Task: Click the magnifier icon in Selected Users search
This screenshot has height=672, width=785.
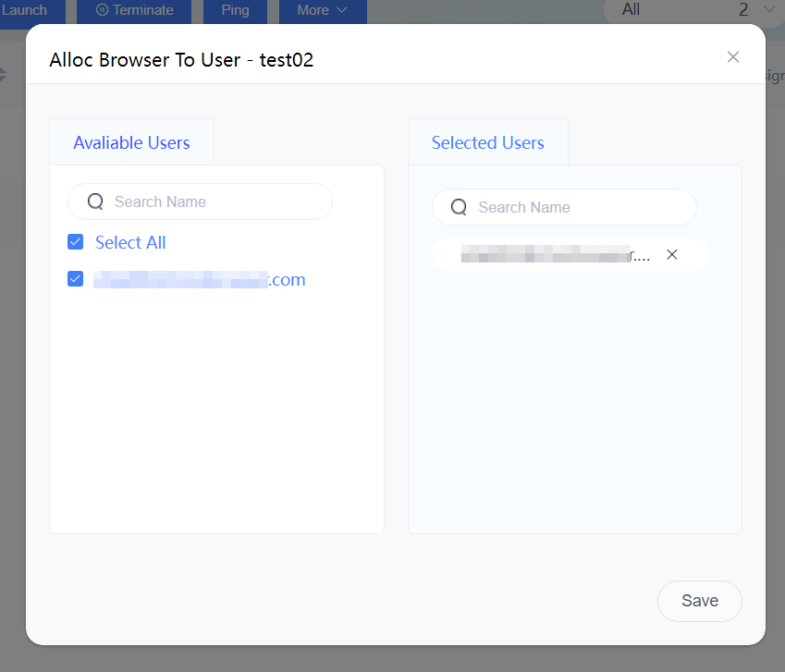Action: 459,207
